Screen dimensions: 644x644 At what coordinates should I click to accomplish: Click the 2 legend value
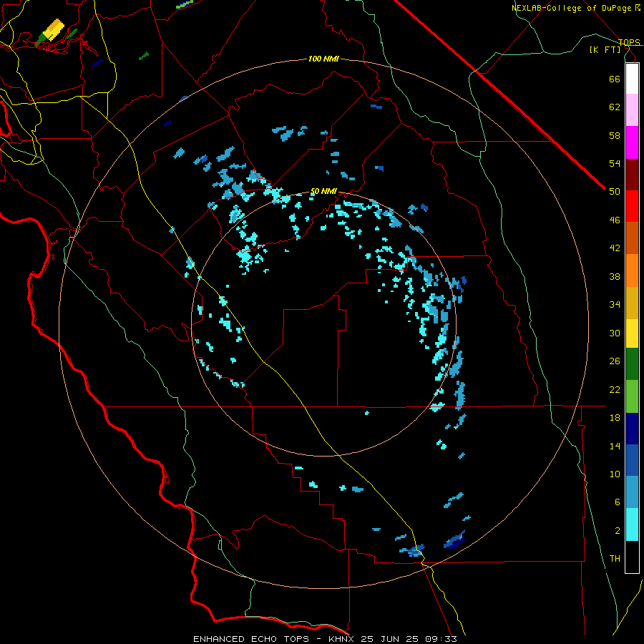(x=618, y=531)
